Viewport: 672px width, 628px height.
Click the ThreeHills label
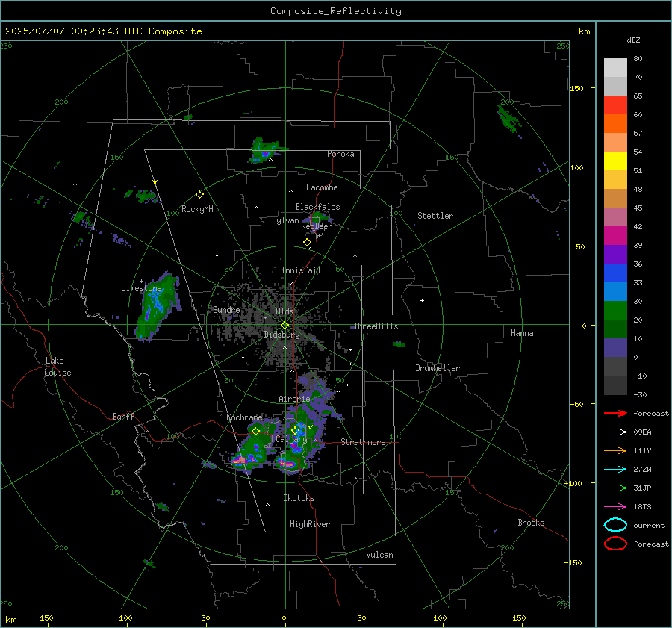tap(376, 326)
